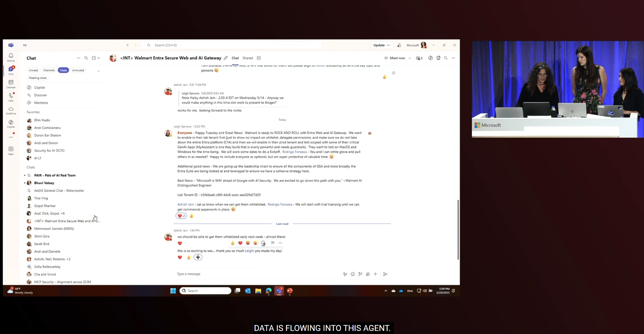Image resolution: width=644 pixels, height=334 pixels.
Task: Click the Leigh mention link
Action: (x=249, y=251)
